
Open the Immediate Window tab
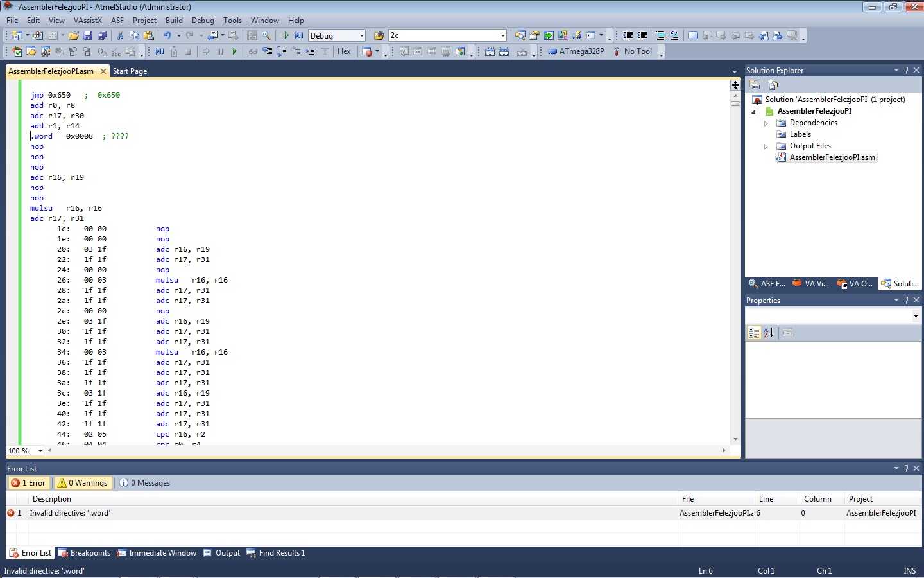pyautogui.click(x=157, y=553)
